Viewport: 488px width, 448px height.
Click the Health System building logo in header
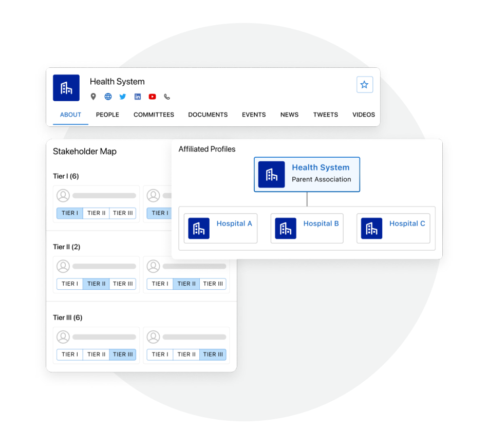[x=66, y=88]
